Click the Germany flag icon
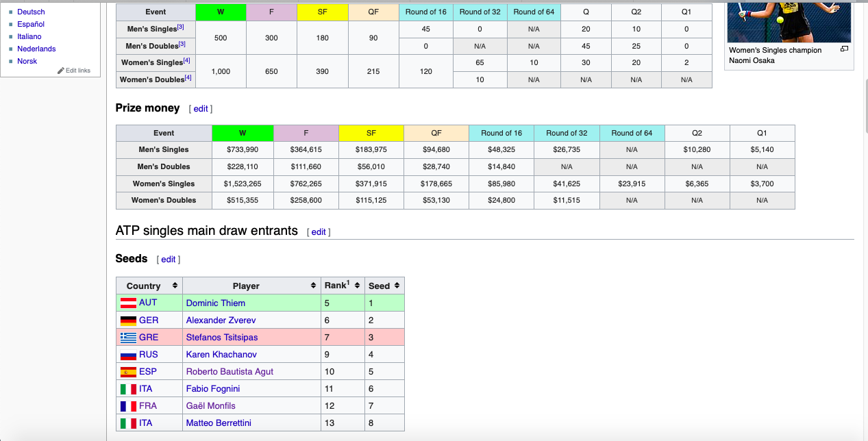The width and height of the screenshot is (868, 441). pos(128,320)
